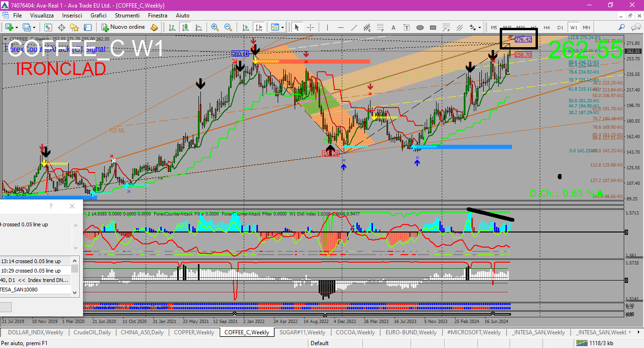Switch timeframe to W1
The image size is (644, 348).
coord(573,27)
